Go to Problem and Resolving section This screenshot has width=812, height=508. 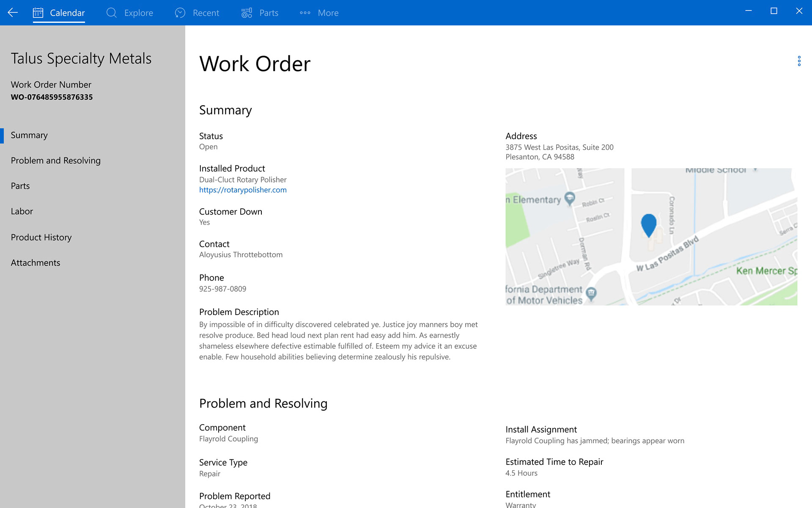coord(55,160)
